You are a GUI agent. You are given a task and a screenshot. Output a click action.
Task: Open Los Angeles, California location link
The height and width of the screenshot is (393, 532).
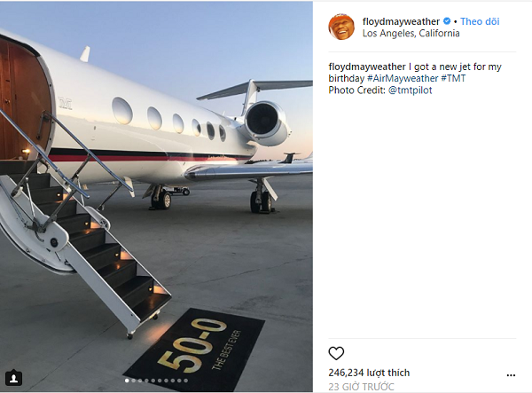tap(411, 34)
